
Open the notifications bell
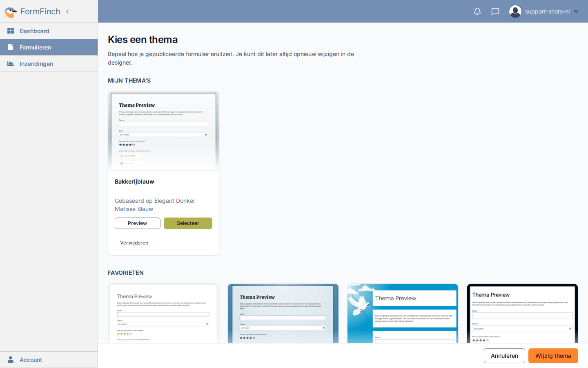point(477,11)
